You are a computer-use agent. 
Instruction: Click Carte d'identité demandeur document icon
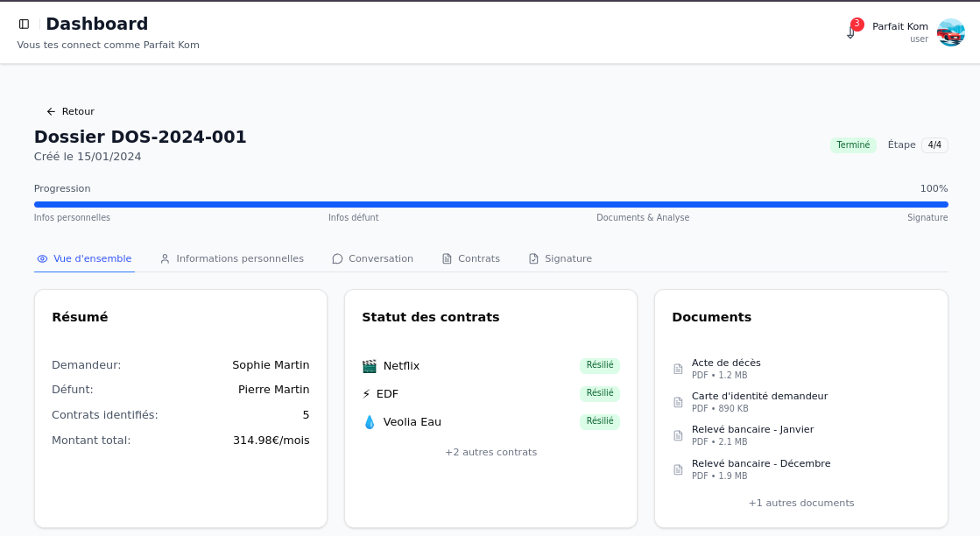click(678, 402)
